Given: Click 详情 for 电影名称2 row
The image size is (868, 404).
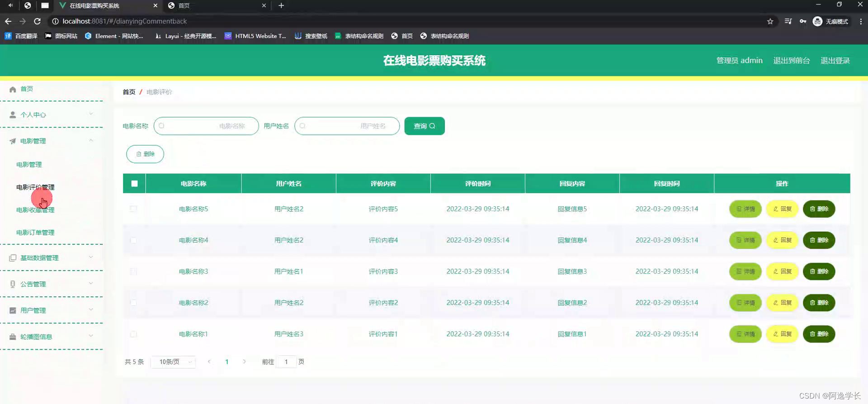Looking at the screenshot, I should [745, 303].
